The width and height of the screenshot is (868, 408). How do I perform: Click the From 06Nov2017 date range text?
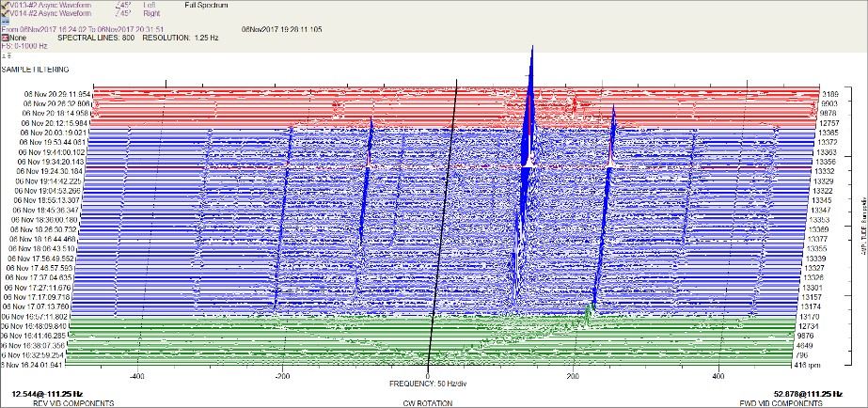pyautogui.click(x=83, y=29)
